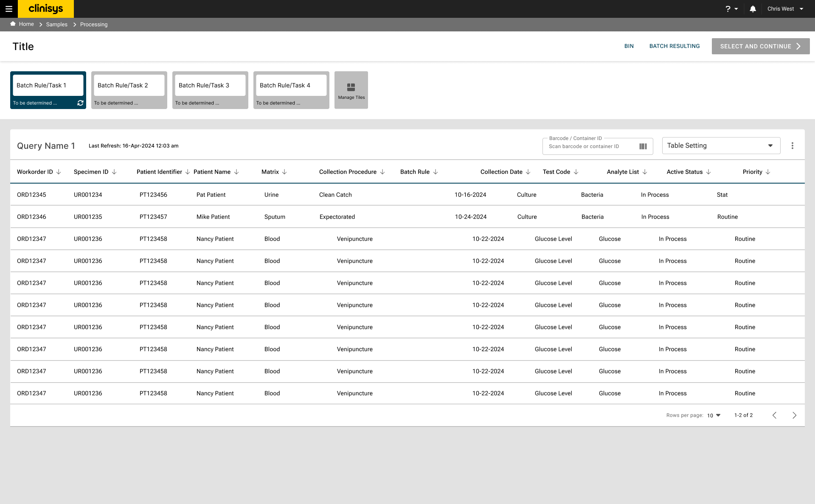Image resolution: width=815 pixels, height=504 pixels.
Task: Expand the Chris West user menu
Action: click(x=785, y=9)
